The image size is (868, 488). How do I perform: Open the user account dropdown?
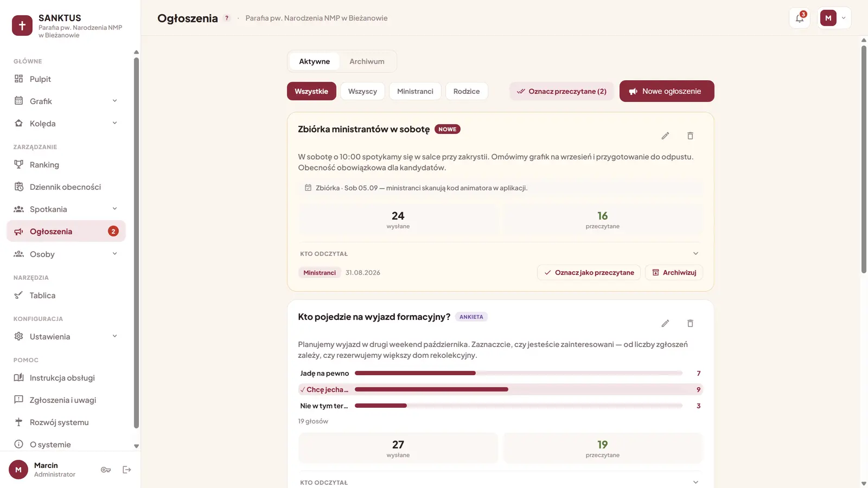(x=834, y=18)
